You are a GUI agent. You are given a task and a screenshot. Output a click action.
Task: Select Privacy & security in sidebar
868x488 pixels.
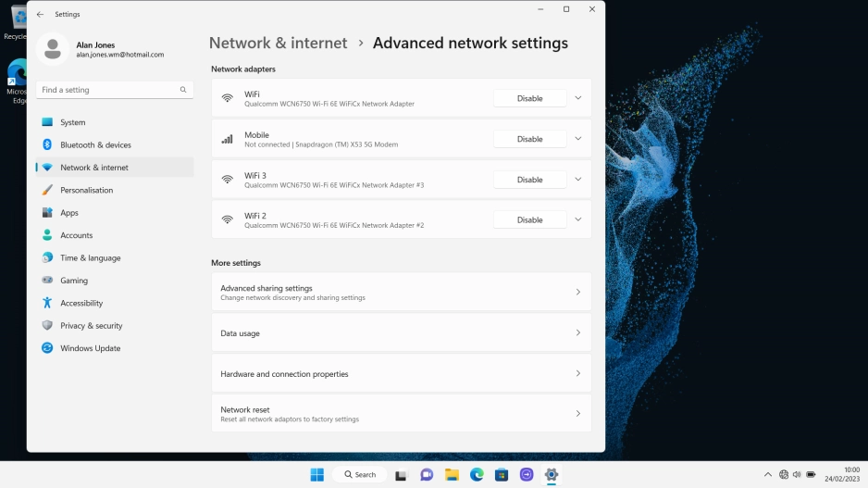(x=115, y=326)
